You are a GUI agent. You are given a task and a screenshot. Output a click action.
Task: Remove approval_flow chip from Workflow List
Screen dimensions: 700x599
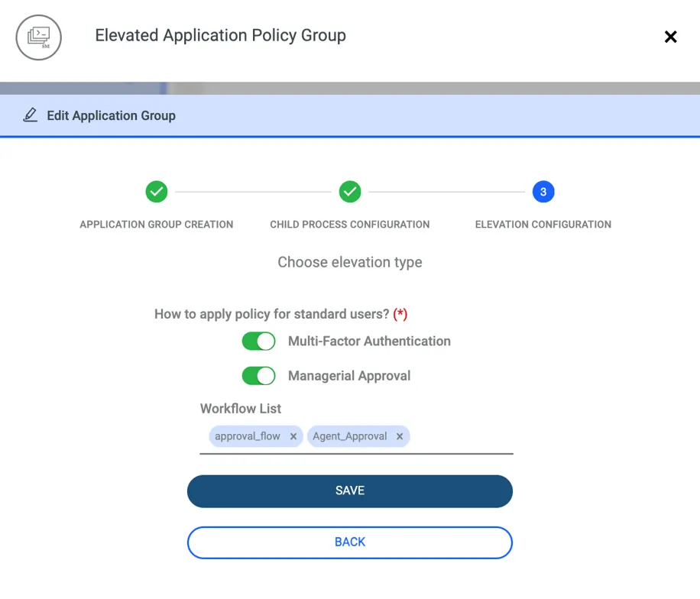click(x=293, y=436)
